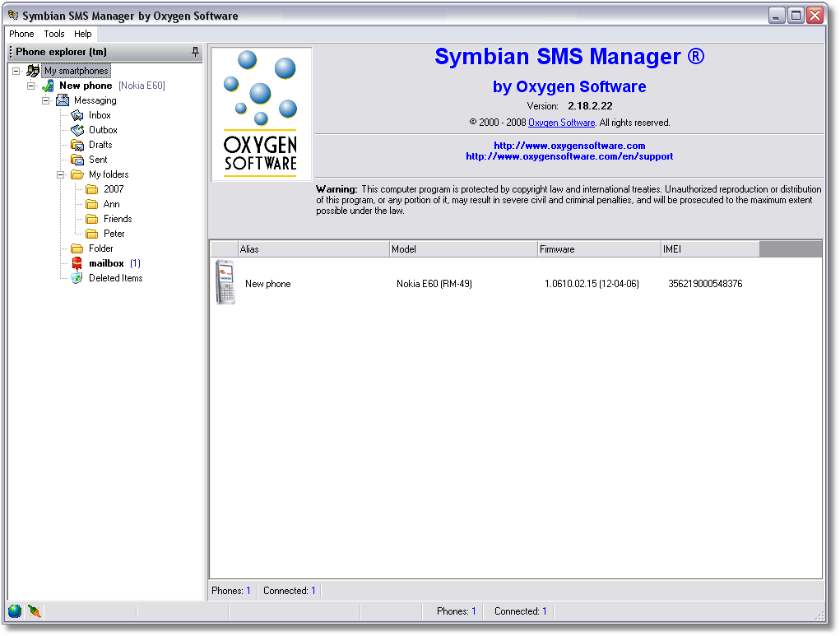The image size is (840, 636).
Task: Click the connection plug icon in status bar
Action: 35,610
